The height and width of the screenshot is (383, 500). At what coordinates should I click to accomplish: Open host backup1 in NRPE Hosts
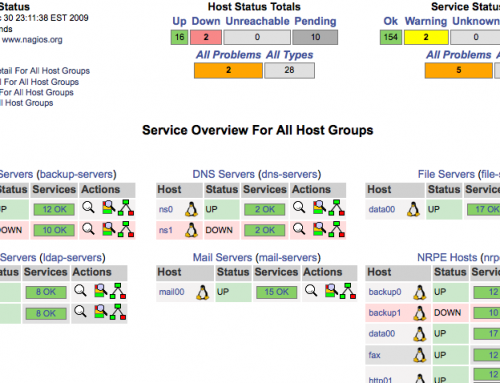tap(385, 313)
